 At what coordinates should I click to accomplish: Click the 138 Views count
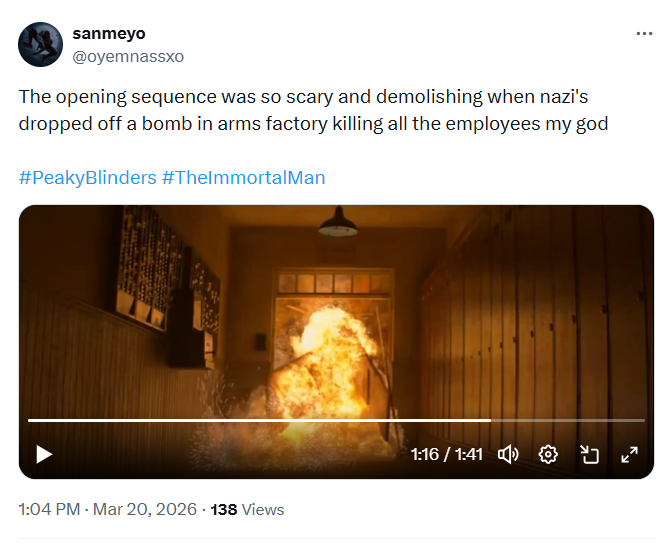(248, 509)
